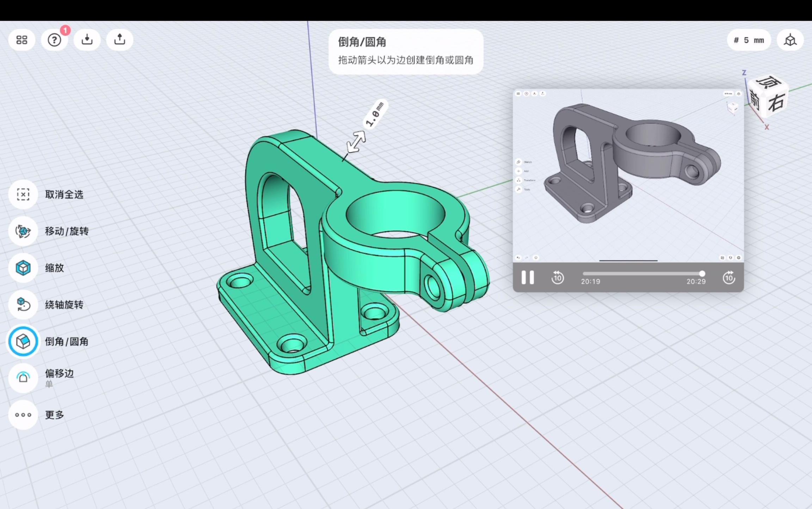This screenshot has height=509, width=812.
Task: Open the help question mark icon
Action: pyautogui.click(x=54, y=40)
